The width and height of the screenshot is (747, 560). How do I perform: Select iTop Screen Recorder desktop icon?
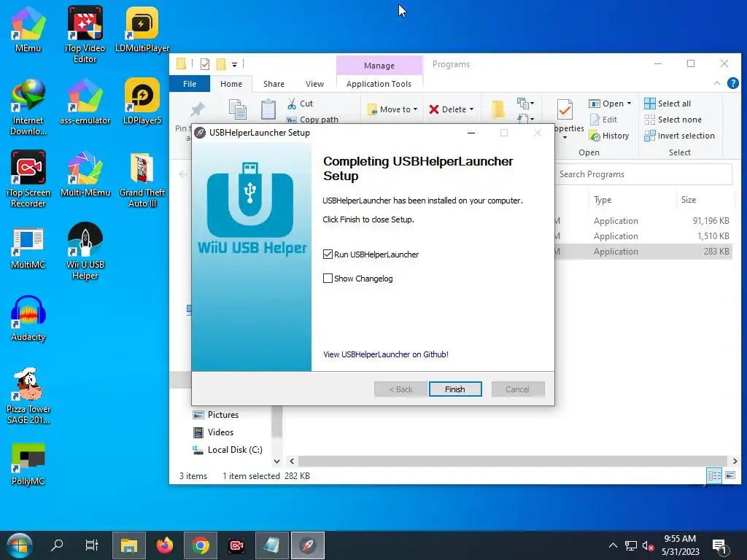[x=28, y=179]
